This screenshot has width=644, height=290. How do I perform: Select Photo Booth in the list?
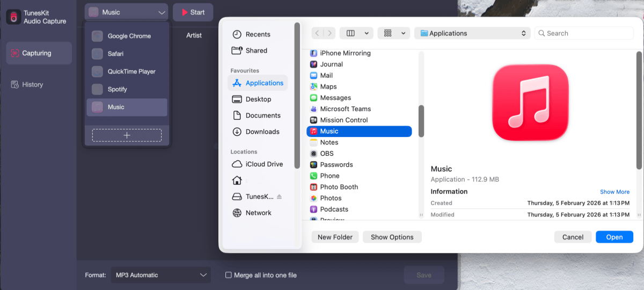click(x=359, y=187)
